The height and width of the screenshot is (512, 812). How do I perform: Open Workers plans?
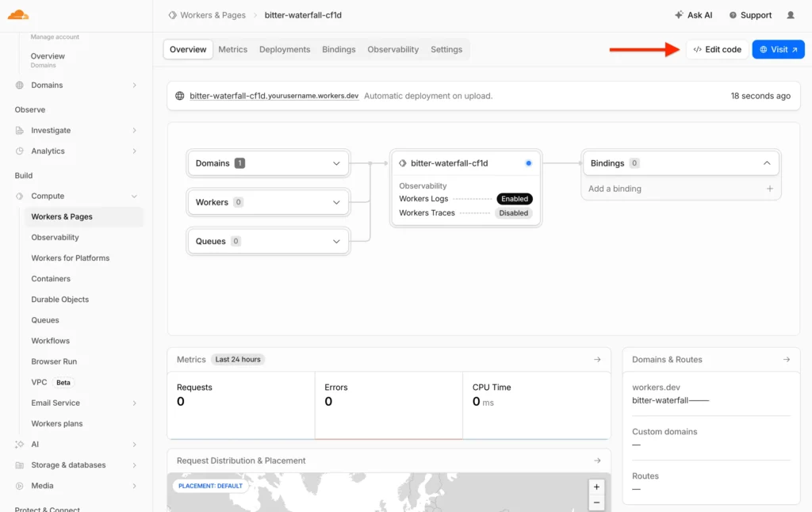(57, 424)
